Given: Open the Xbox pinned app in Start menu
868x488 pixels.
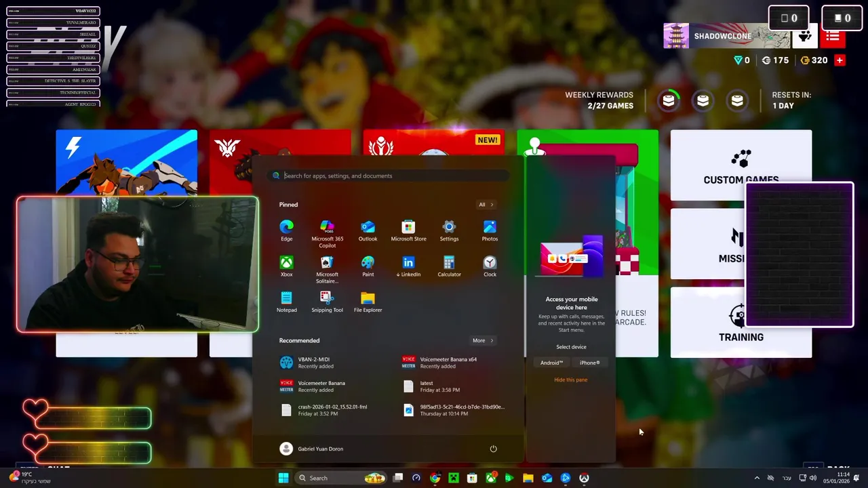Looking at the screenshot, I should pos(286,266).
